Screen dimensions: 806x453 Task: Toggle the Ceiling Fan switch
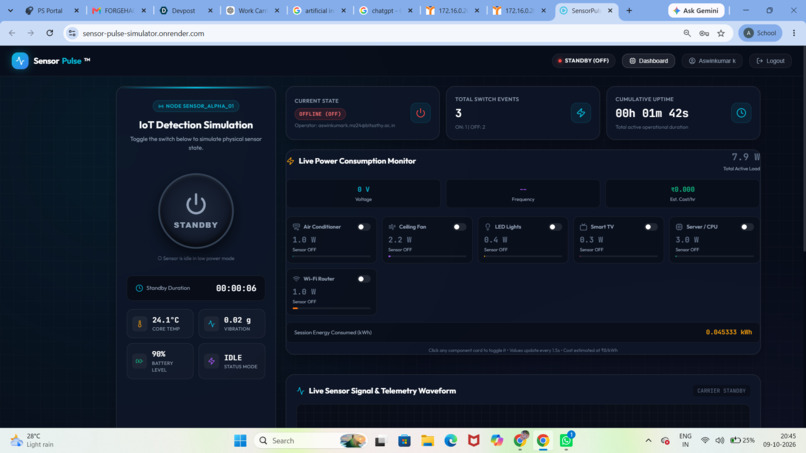[460, 227]
